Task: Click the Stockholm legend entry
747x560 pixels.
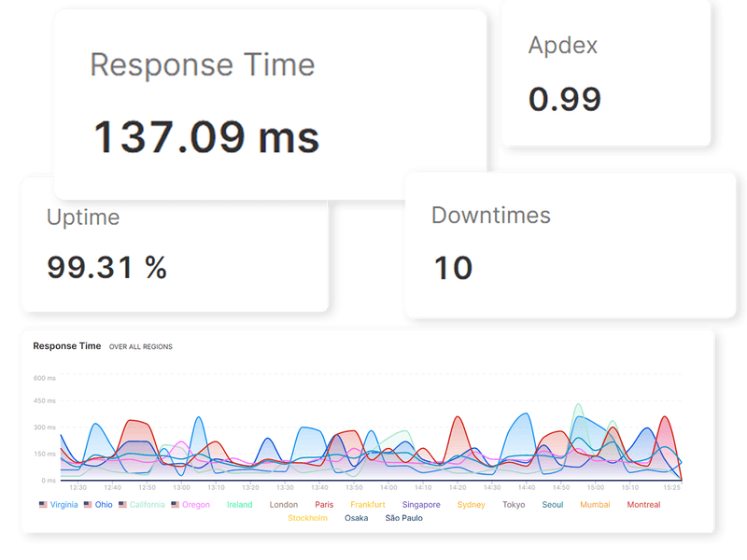Action: [x=306, y=518]
